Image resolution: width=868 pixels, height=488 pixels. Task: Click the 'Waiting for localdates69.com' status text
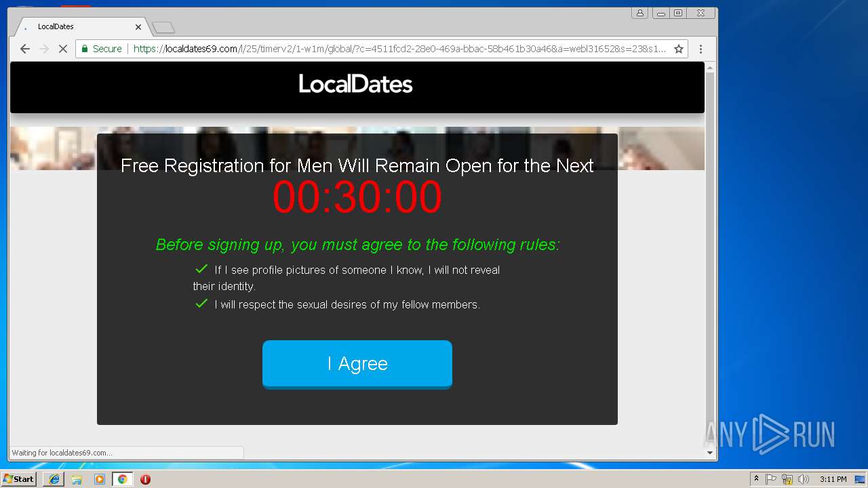[62, 453]
